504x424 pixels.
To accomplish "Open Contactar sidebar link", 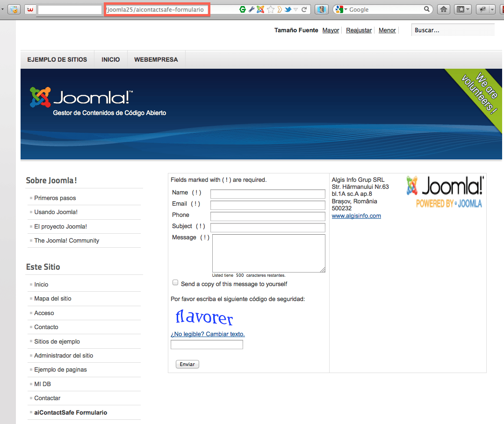I will pyautogui.click(x=47, y=398).
